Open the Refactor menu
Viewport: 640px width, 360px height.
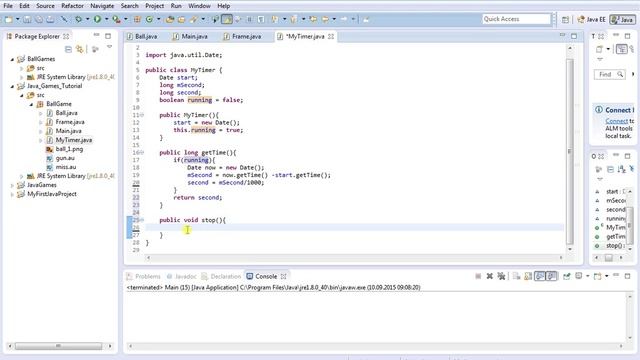click(72, 6)
